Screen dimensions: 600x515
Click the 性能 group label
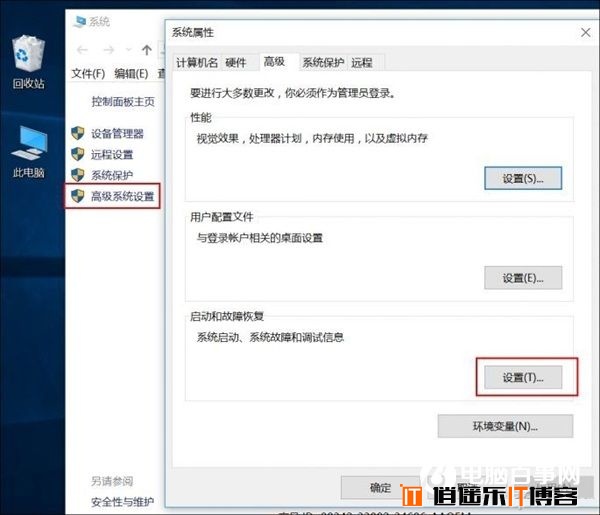pyautogui.click(x=201, y=117)
